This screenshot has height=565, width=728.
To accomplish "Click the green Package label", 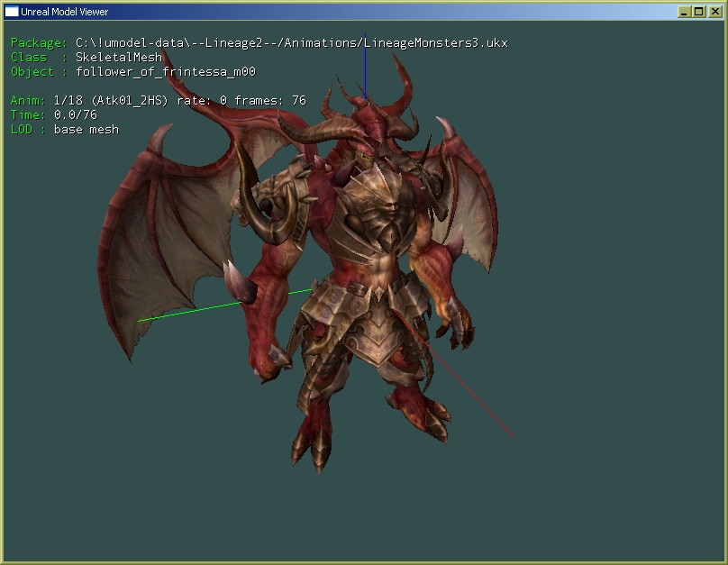I will point(39,43).
